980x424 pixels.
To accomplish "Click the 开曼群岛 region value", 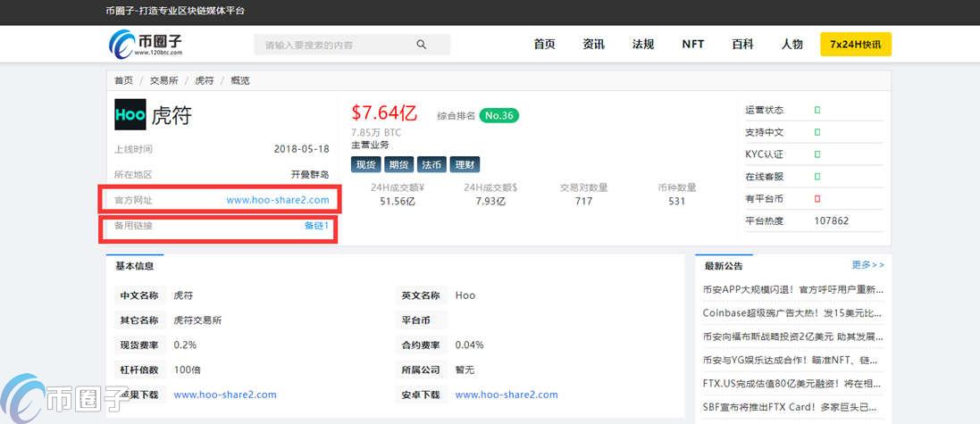I will (310, 175).
